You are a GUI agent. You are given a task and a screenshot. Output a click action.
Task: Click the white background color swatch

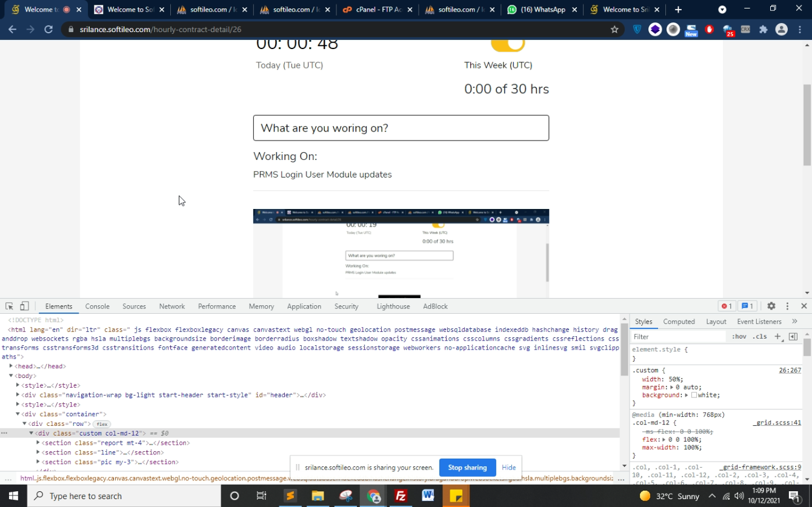(x=694, y=396)
